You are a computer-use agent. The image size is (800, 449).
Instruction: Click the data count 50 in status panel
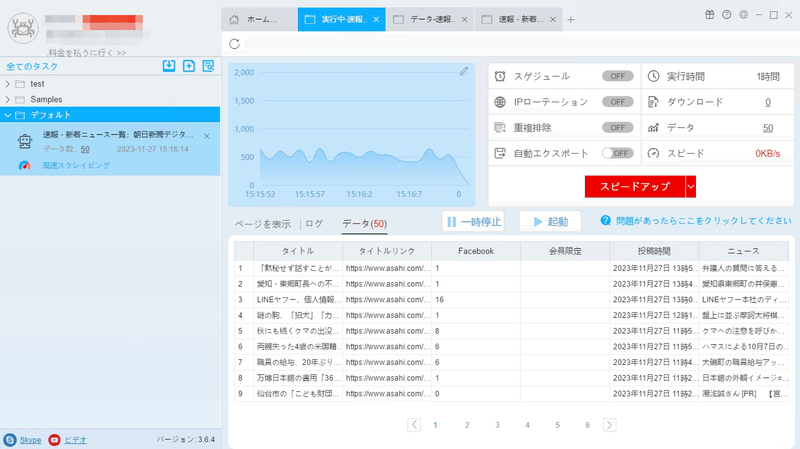pos(768,128)
